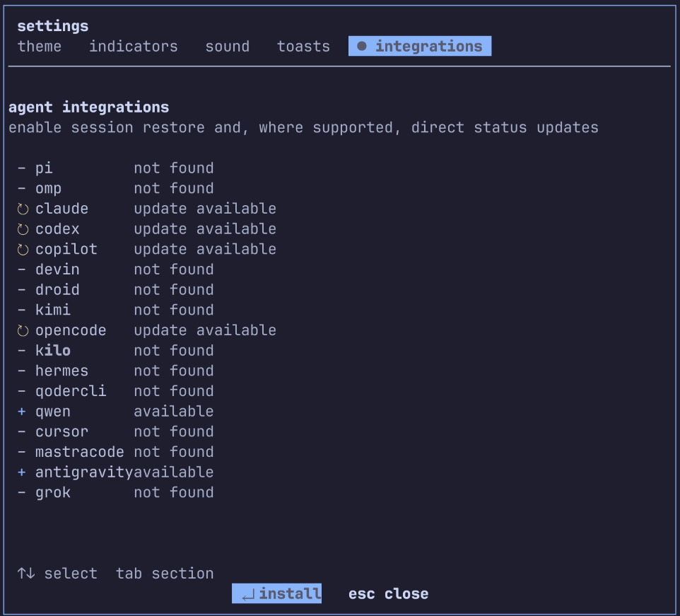Switch to the theme tab
Image resolution: width=680 pixels, height=616 pixels.
(x=40, y=47)
